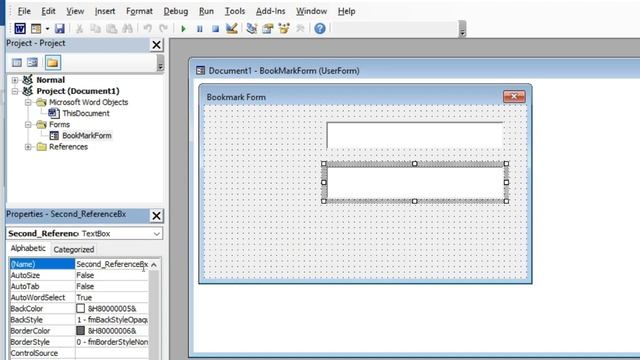The width and height of the screenshot is (640, 360).
Task: Toggle Folders icon in Project panel
Action: tap(53, 63)
